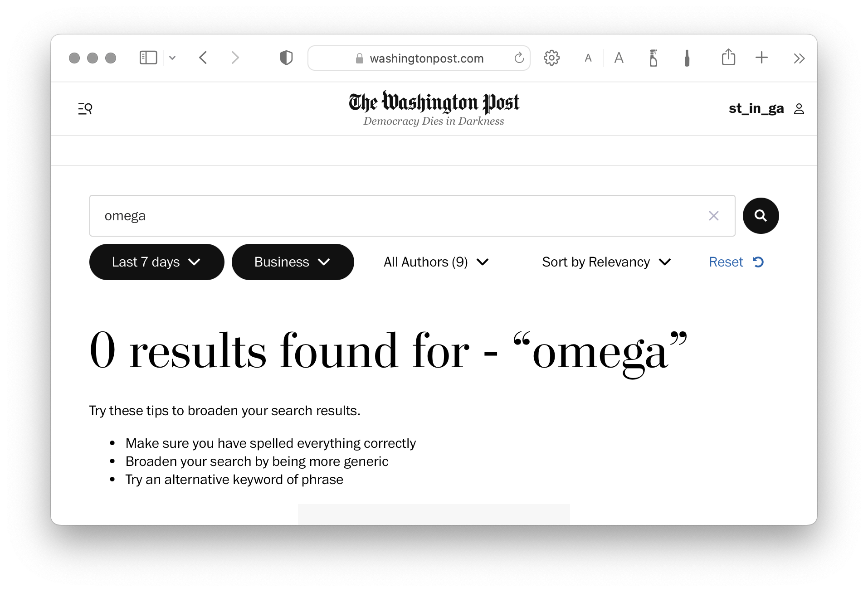
Task: Click The Washington Post logo
Action: point(434,103)
